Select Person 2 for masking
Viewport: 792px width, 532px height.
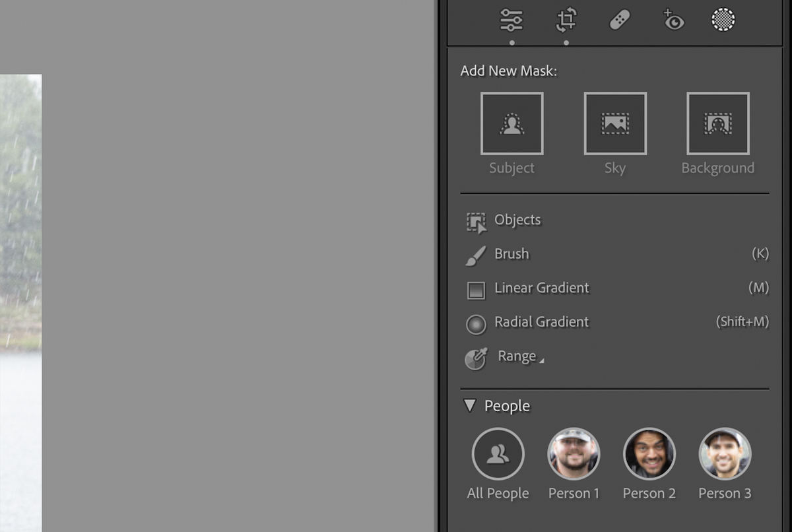click(649, 454)
